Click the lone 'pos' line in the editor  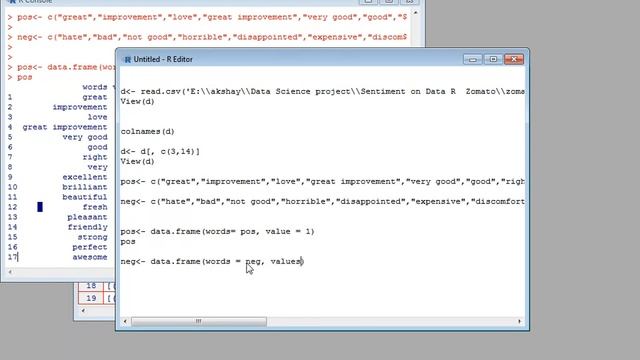coord(128,242)
